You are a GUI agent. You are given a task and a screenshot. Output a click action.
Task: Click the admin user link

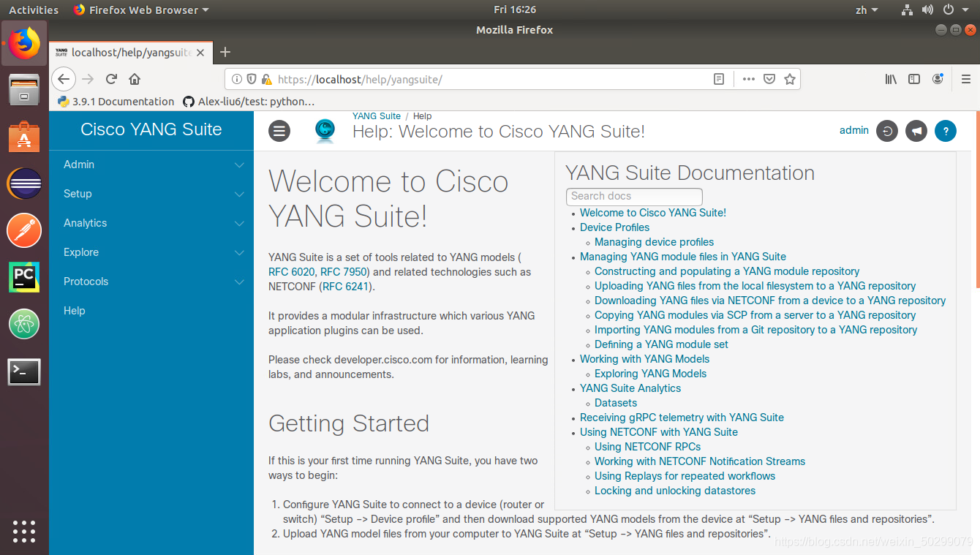click(854, 130)
